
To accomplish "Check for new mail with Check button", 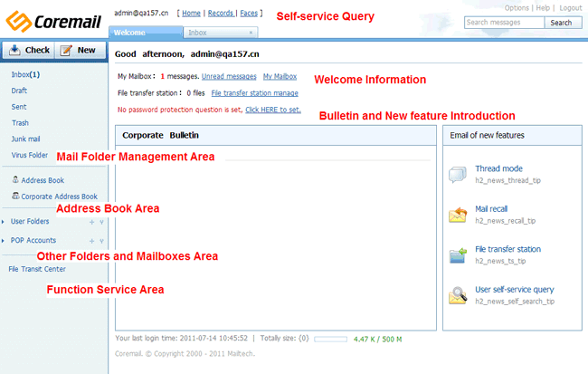I will (x=28, y=50).
